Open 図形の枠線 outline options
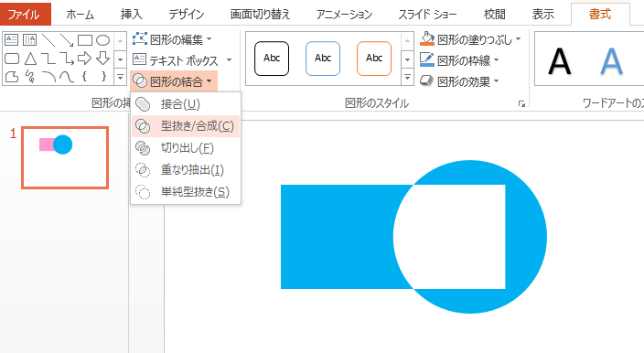This screenshot has width=644, height=353. [459, 60]
